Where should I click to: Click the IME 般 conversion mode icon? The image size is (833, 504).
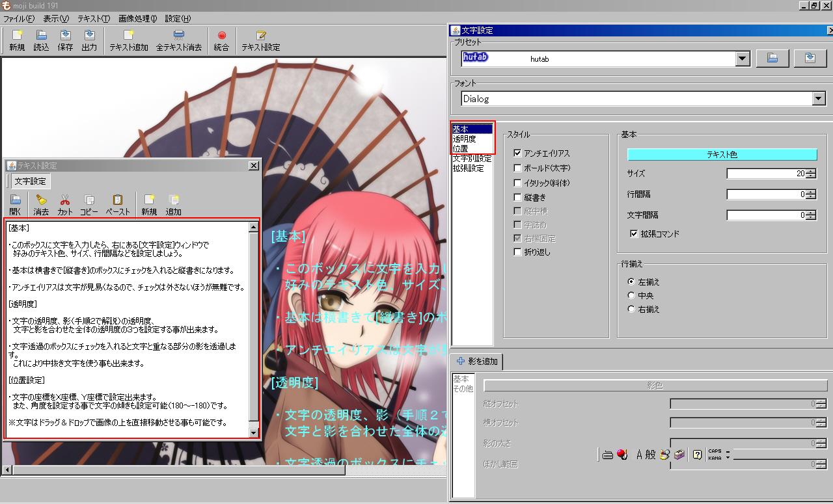pos(651,455)
